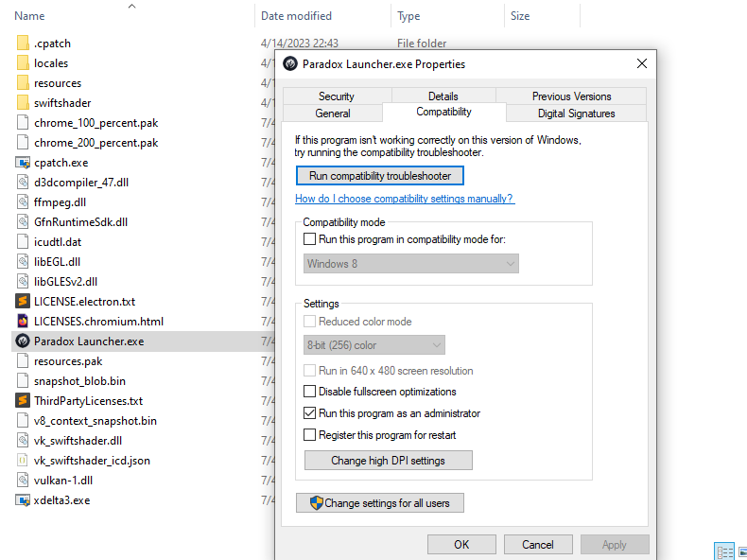747x560 pixels.
Task: Click the chrome_100_percent.pak file icon
Action: (23, 122)
